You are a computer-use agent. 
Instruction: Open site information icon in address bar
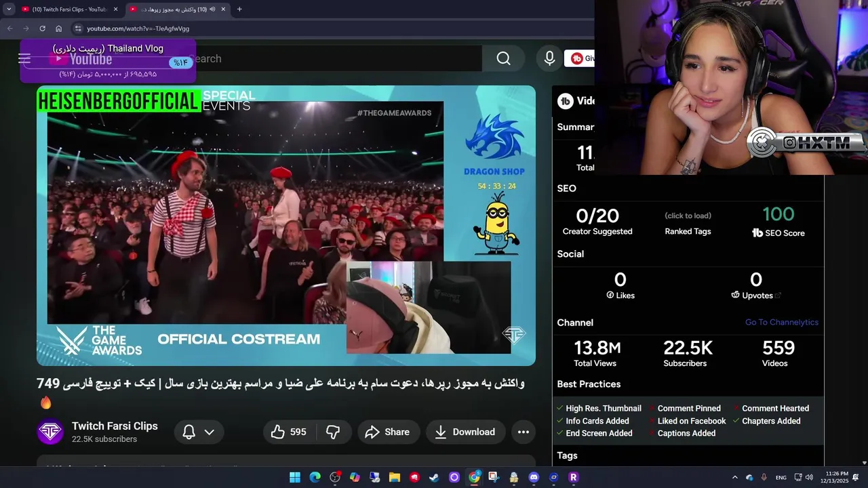tap(78, 28)
